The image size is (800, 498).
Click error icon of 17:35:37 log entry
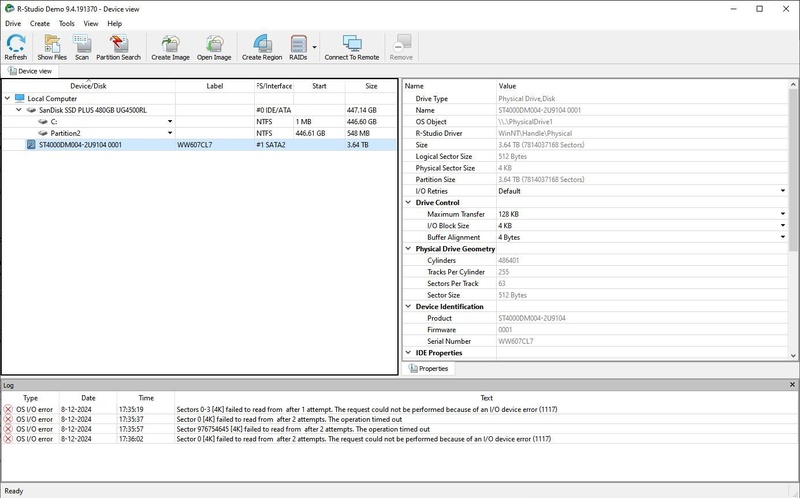8,419
